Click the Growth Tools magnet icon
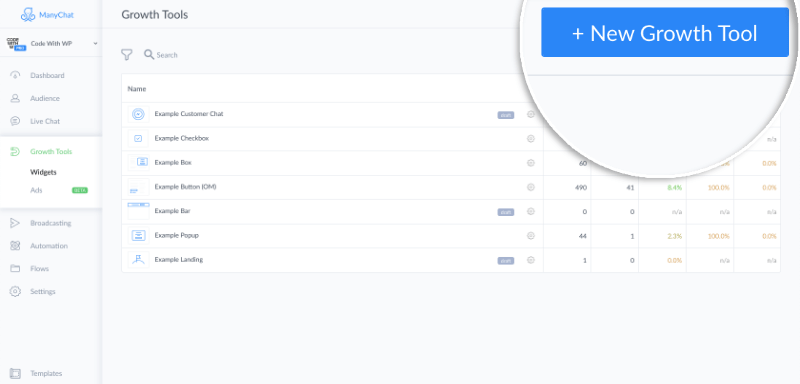 (x=15, y=151)
